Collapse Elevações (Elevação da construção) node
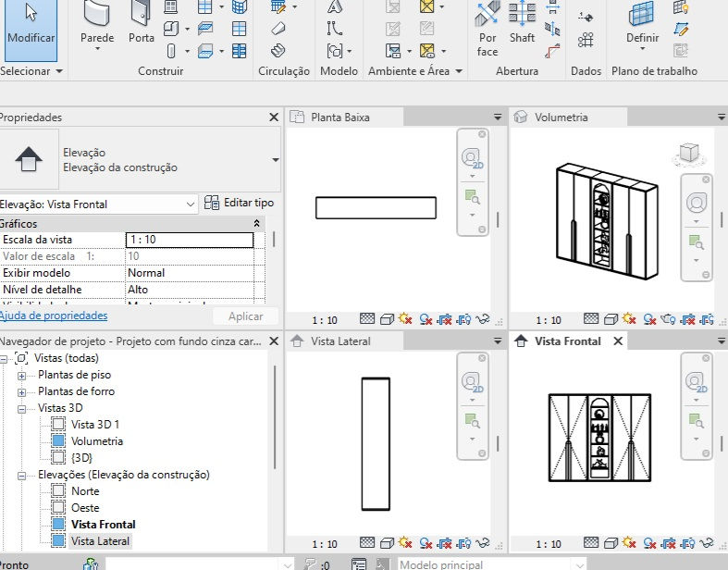Viewport: 728px width, 570px height. [x=22, y=476]
